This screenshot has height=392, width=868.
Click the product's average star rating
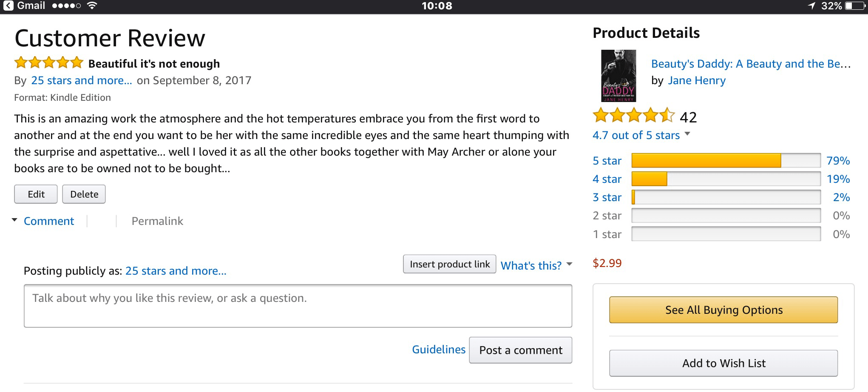tap(633, 116)
